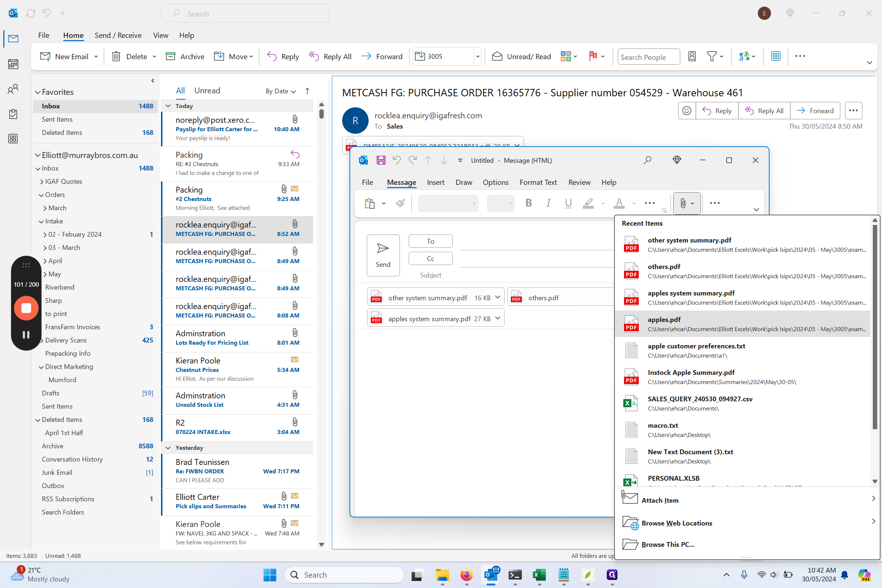Open the More Apps sidebar icon
882x588 pixels.
tap(13, 139)
